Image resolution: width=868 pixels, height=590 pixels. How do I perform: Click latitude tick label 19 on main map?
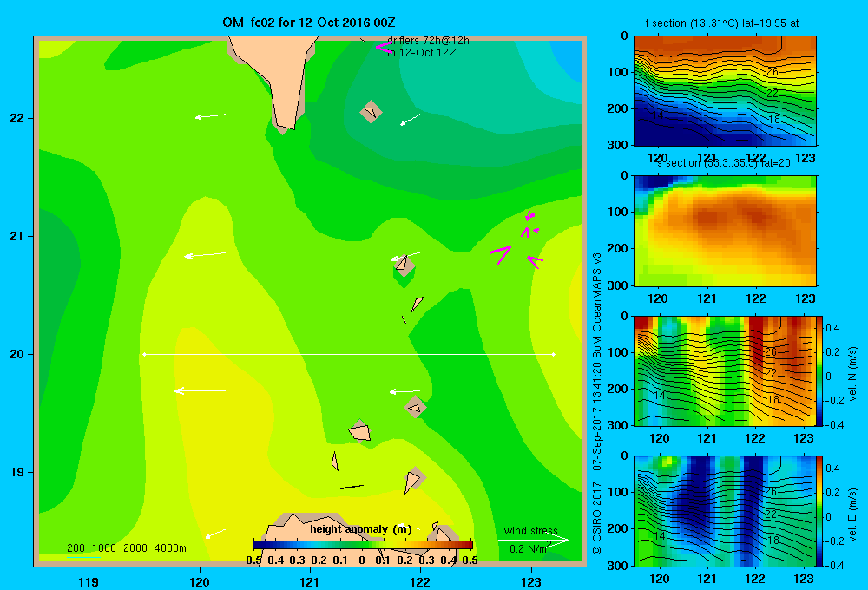tap(17, 472)
